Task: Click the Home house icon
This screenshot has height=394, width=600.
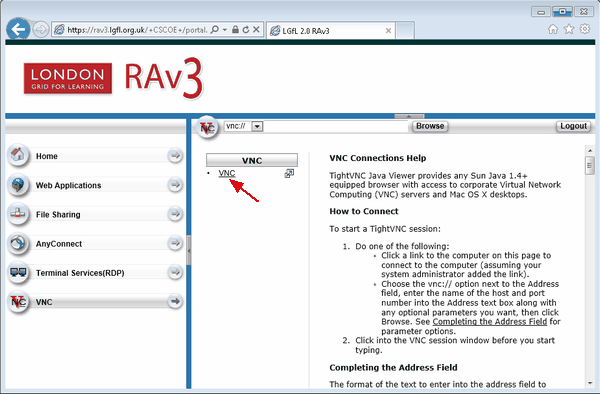Action: [18, 155]
